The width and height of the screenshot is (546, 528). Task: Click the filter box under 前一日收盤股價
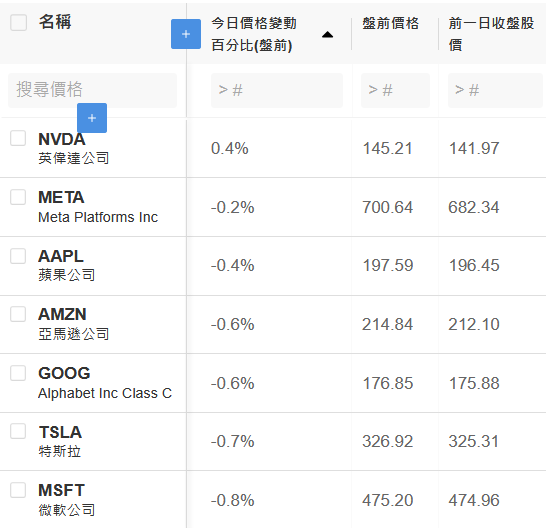[495, 90]
